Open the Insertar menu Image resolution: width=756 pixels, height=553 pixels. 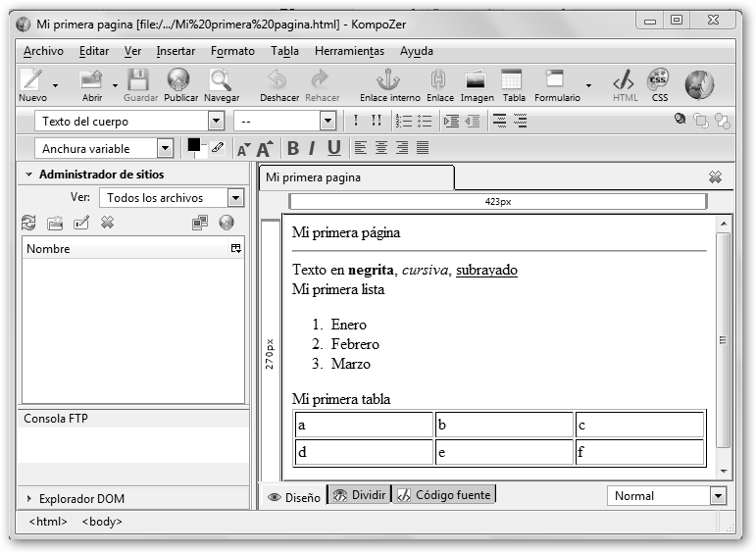(x=176, y=51)
